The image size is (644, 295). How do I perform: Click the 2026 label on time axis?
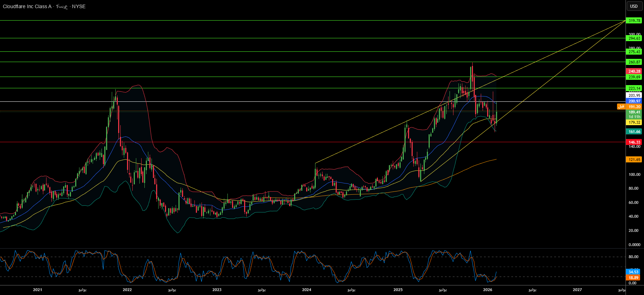pyautogui.click(x=488, y=290)
